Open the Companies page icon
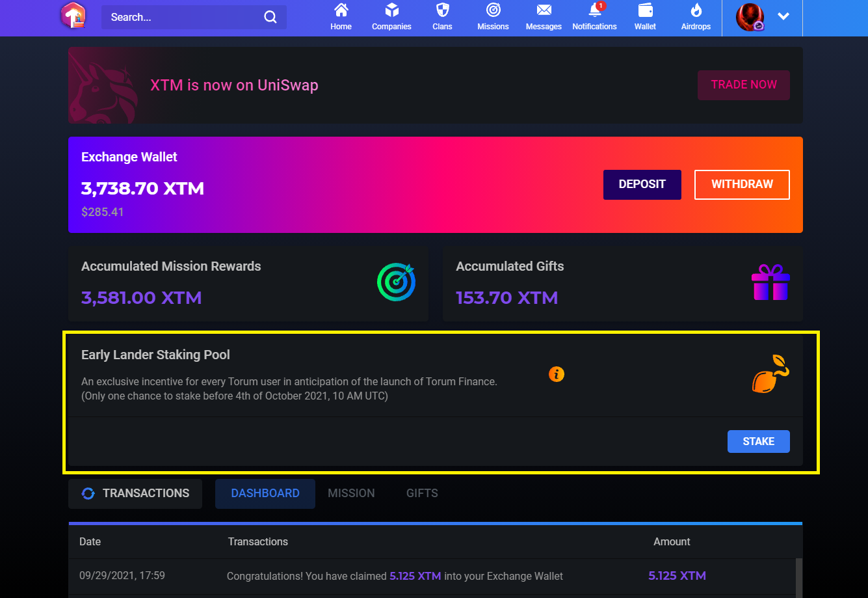This screenshot has width=868, height=598. click(391, 10)
